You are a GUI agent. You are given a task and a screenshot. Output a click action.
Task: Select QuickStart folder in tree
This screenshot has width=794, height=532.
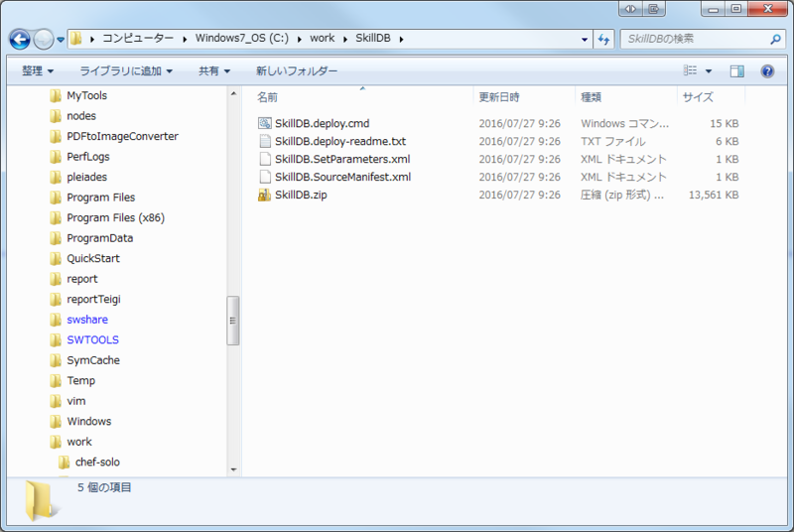93,259
